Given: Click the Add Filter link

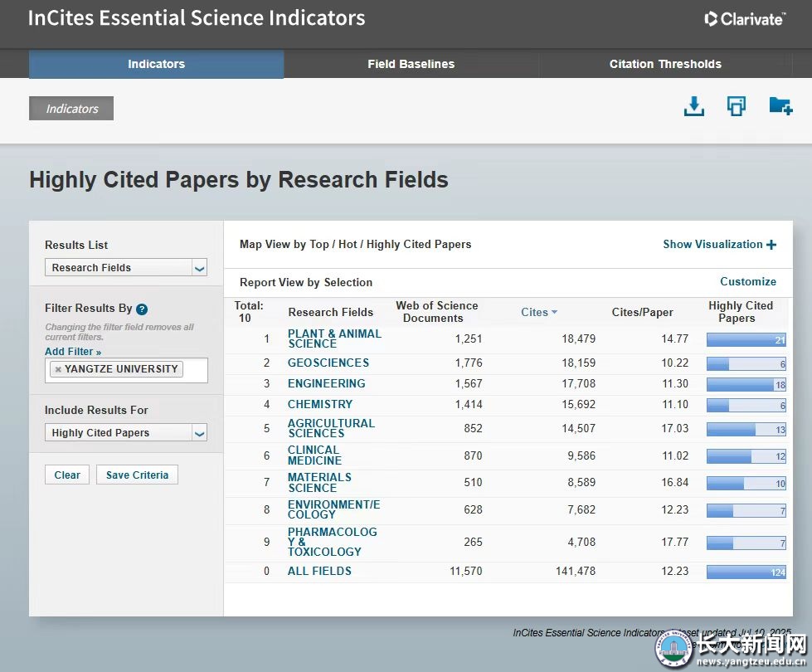Looking at the screenshot, I should tap(73, 351).
